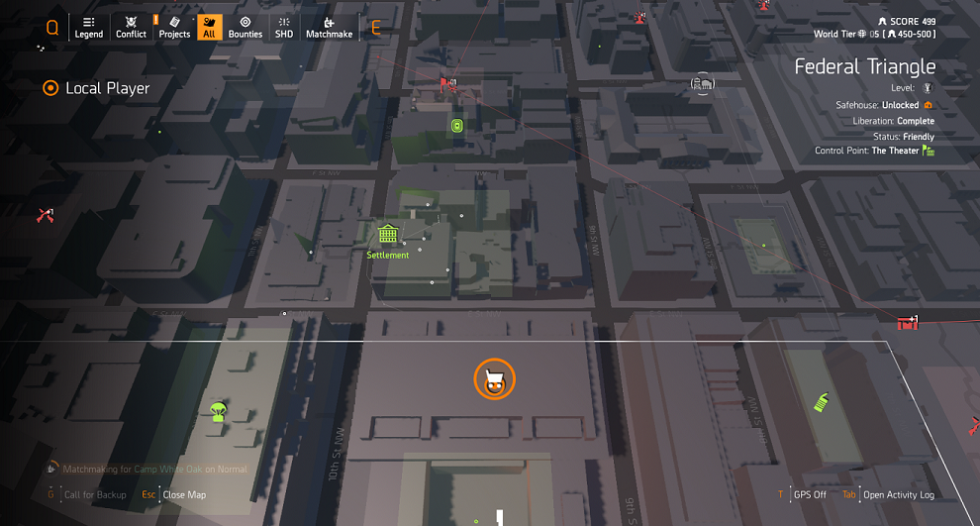Viewport: 980px width, 526px height.
Task: Click the 10th St NW street label
Action: click(x=337, y=454)
